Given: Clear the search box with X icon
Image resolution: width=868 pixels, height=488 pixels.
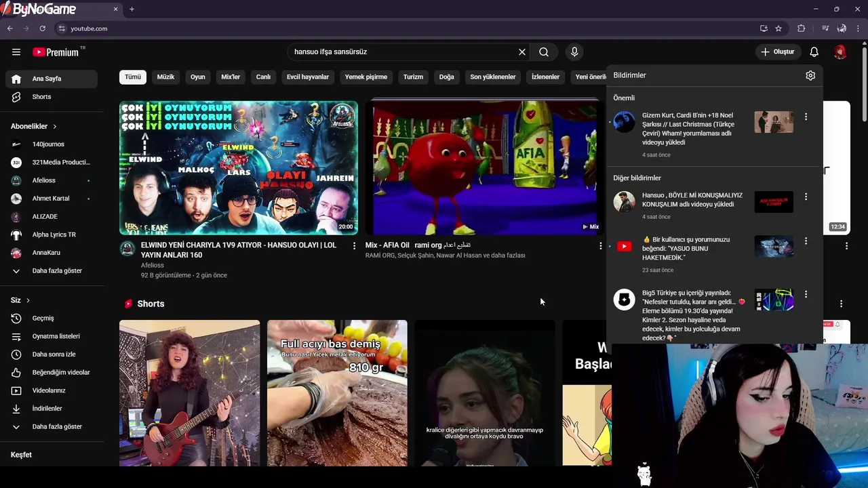Looking at the screenshot, I should pyautogui.click(x=522, y=52).
